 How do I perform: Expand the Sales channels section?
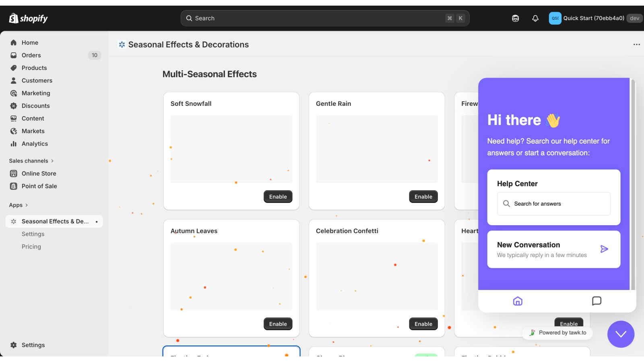[x=31, y=160]
